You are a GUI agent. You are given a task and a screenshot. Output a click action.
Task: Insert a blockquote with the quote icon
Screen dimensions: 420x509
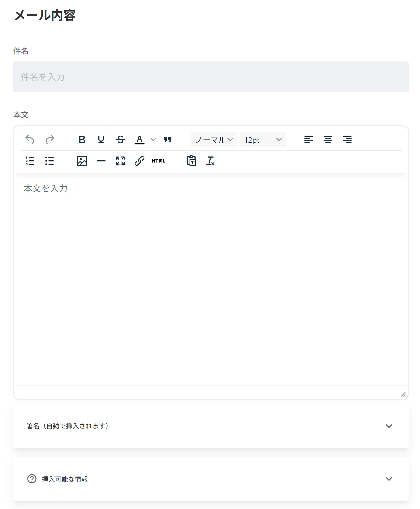168,139
